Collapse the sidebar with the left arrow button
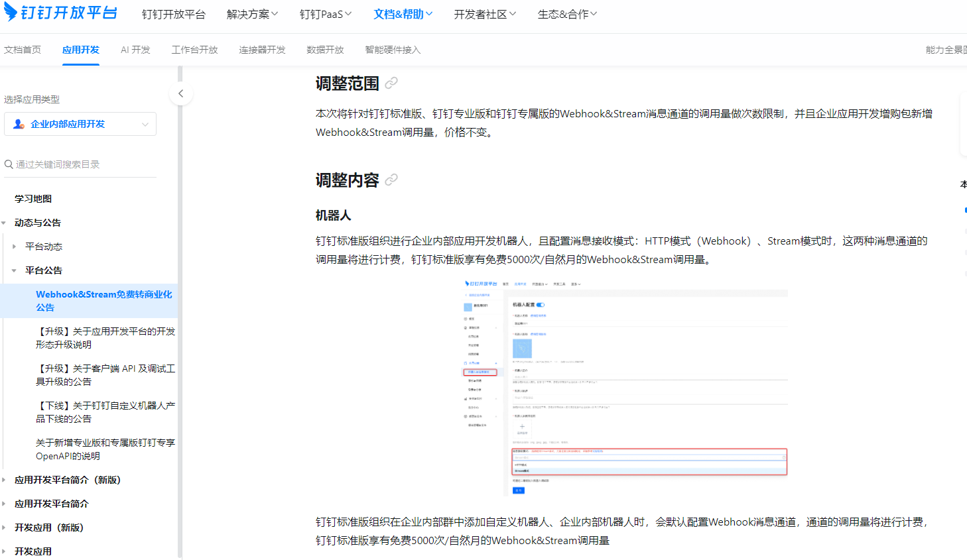 click(x=180, y=93)
